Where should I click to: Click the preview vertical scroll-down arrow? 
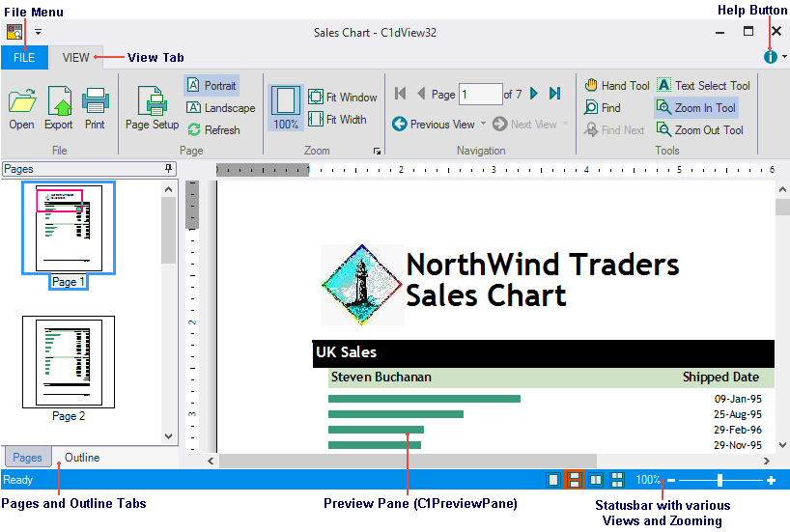coord(782,445)
